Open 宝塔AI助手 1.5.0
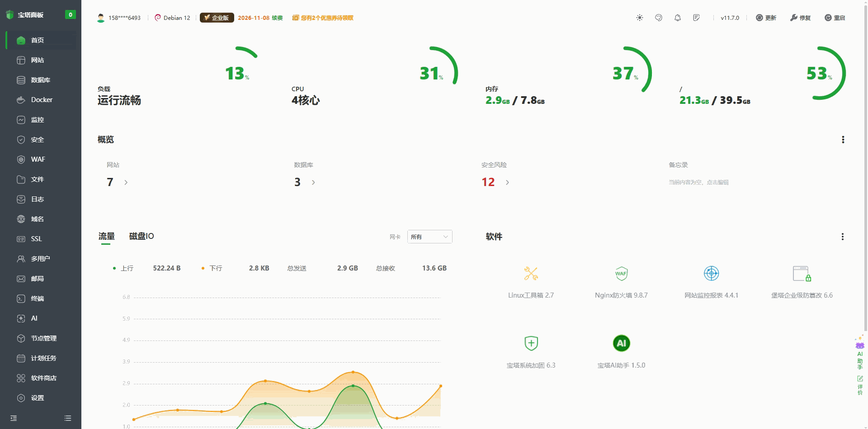868x429 pixels. tap(621, 350)
